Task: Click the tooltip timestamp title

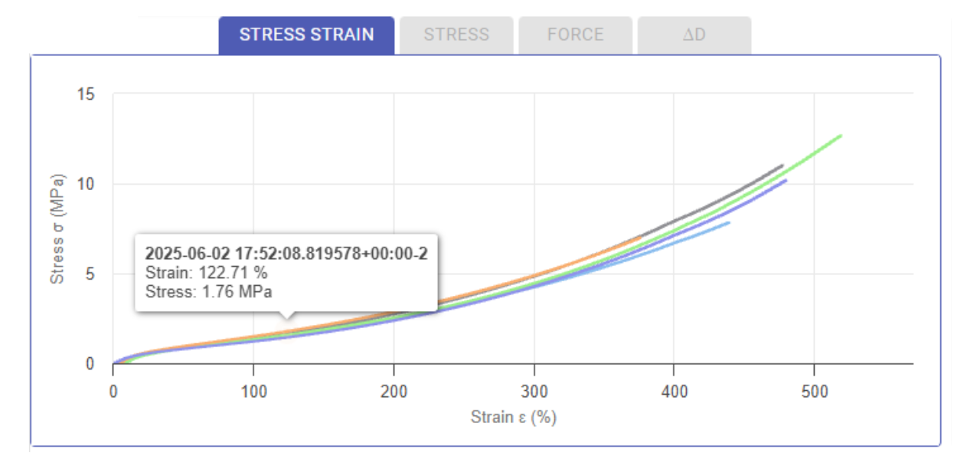Action: [286, 254]
